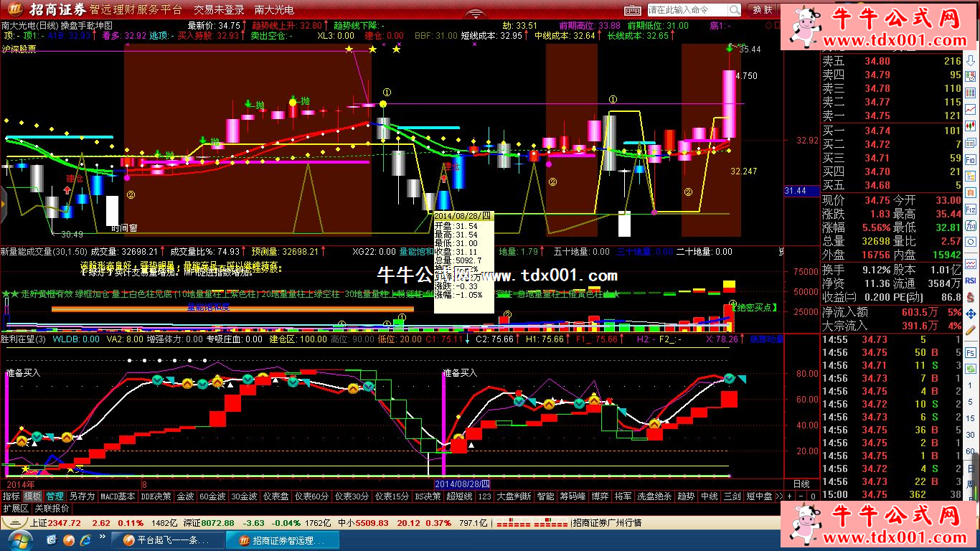
Task: Open the 指标 tab
Action: pos(11,496)
